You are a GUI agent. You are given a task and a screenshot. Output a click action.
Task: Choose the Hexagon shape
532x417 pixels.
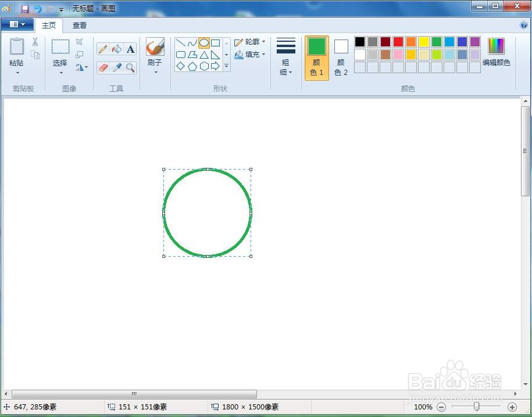(203, 66)
